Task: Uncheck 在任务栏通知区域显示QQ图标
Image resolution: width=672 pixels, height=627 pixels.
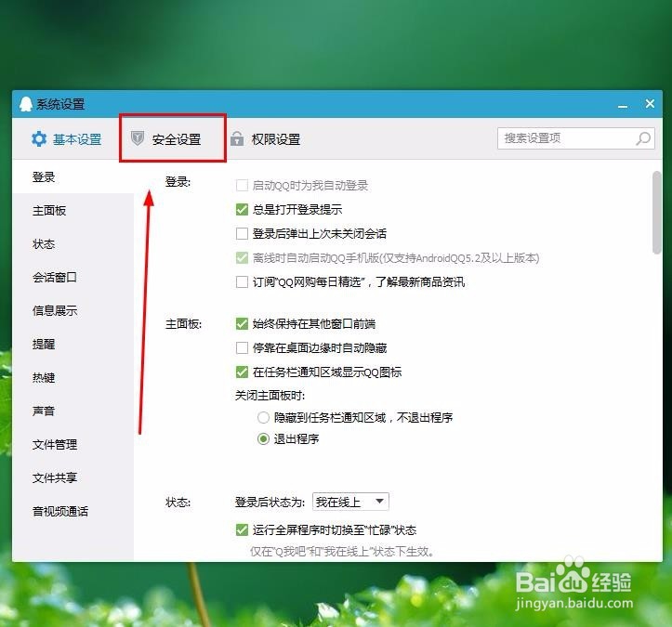Action: click(242, 372)
